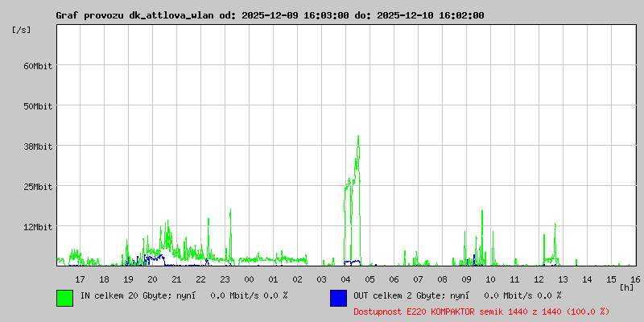Click hour label '12' on time axis

click(x=539, y=279)
